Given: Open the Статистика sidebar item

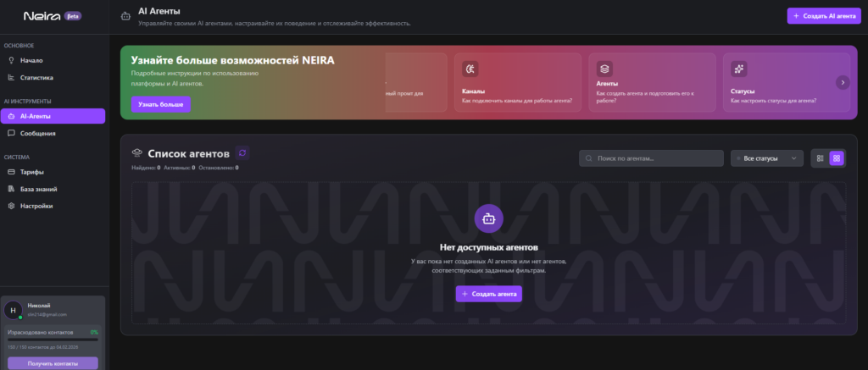Looking at the screenshot, I should pyautogui.click(x=53, y=77).
